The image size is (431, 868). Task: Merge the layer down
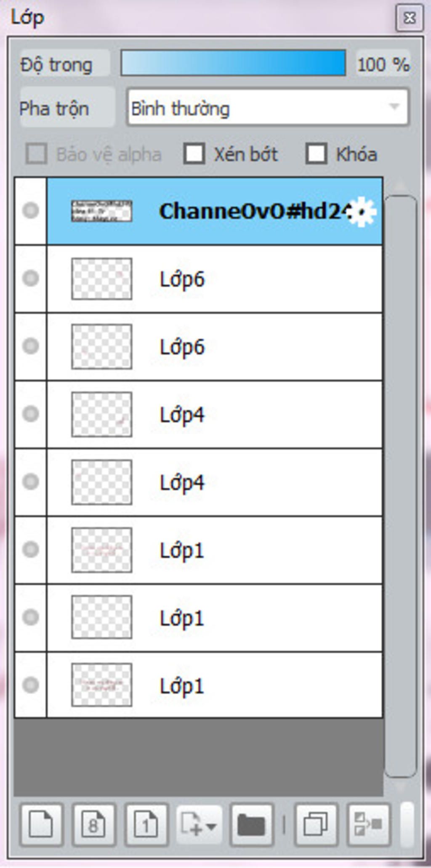[368, 825]
